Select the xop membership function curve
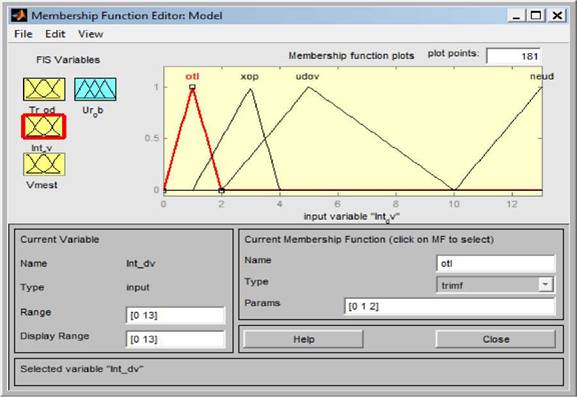 pyautogui.click(x=250, y=77)
